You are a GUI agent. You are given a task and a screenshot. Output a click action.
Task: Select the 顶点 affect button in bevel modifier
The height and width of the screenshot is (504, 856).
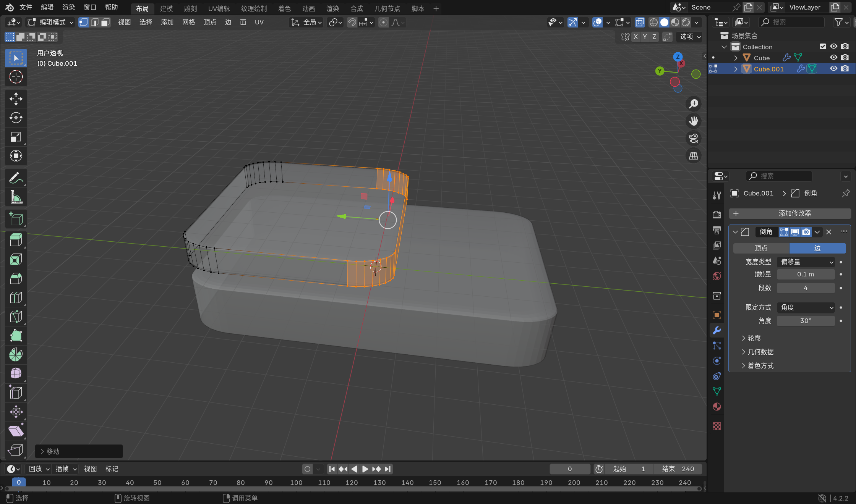761,248
